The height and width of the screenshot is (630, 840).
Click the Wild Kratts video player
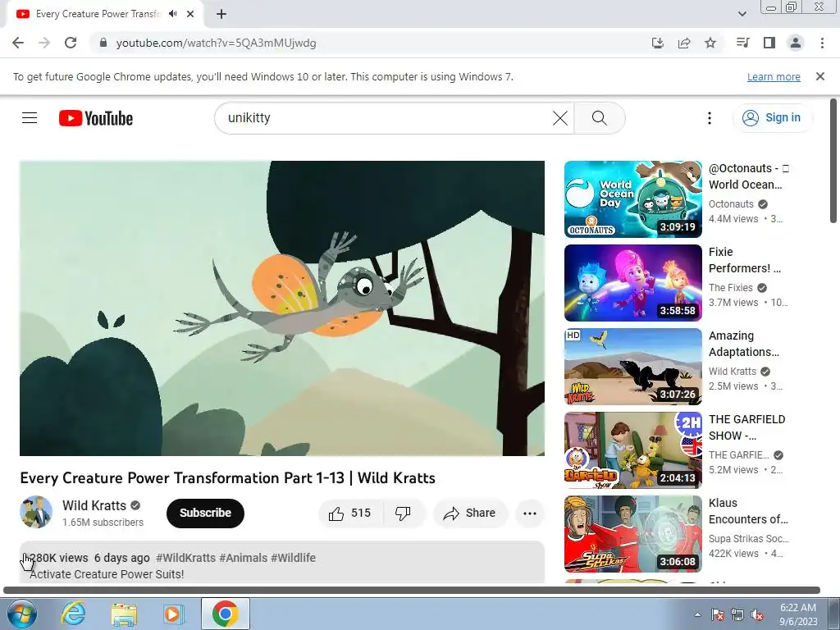(x=282, y=308)
